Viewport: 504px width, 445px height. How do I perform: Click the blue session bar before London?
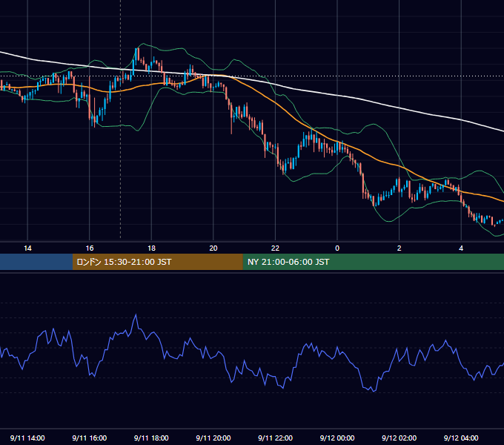(36, 262)
